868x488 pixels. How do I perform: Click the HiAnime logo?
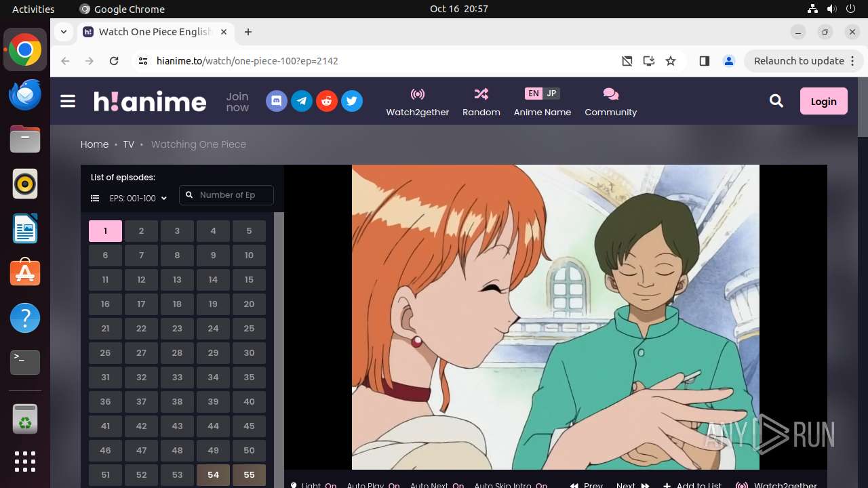tap(150, 102)
